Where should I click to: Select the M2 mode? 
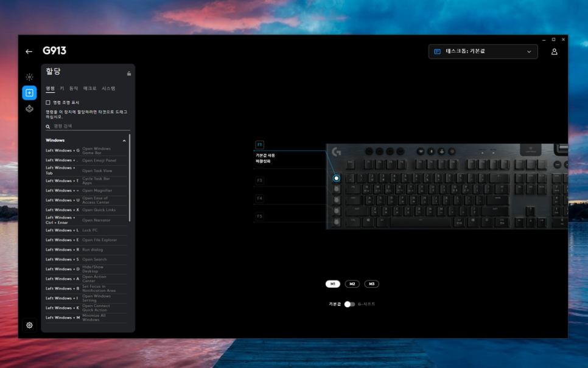(x=352, y=284)
